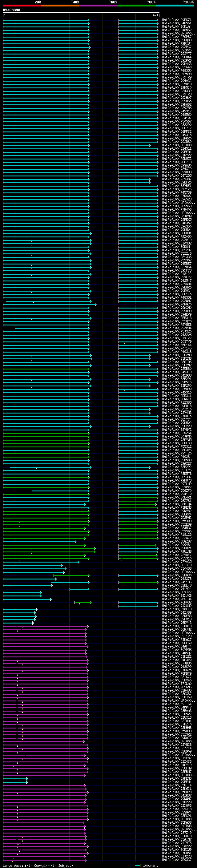Click the orange ~40% identity legend bar

(60, 6)
